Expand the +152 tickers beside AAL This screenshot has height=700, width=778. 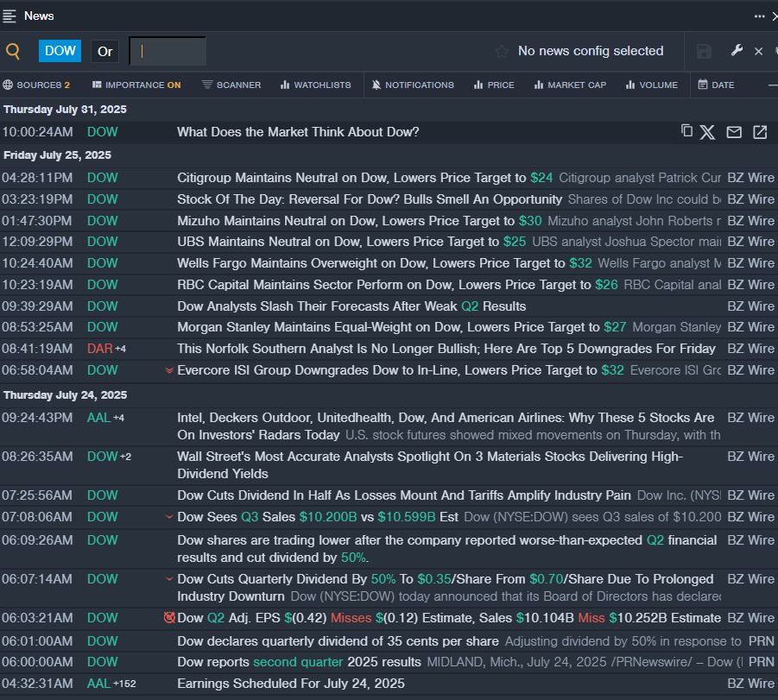[x=124, y=684]
